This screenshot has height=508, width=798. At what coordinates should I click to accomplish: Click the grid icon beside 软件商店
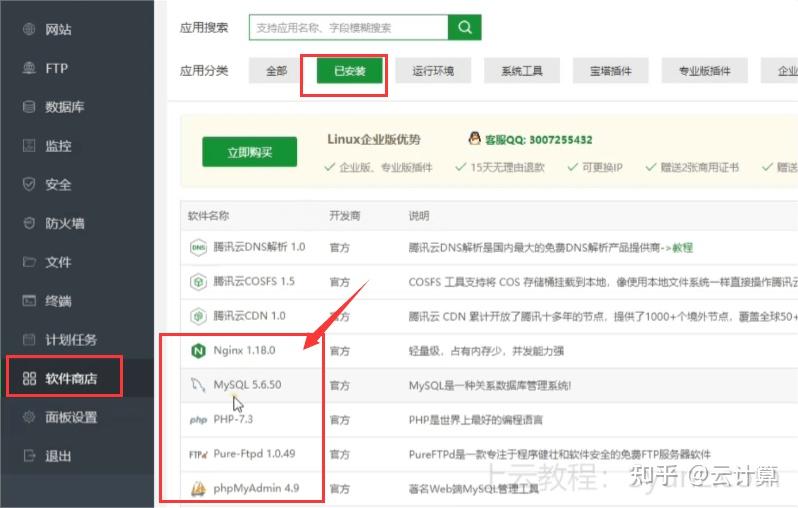29,378
